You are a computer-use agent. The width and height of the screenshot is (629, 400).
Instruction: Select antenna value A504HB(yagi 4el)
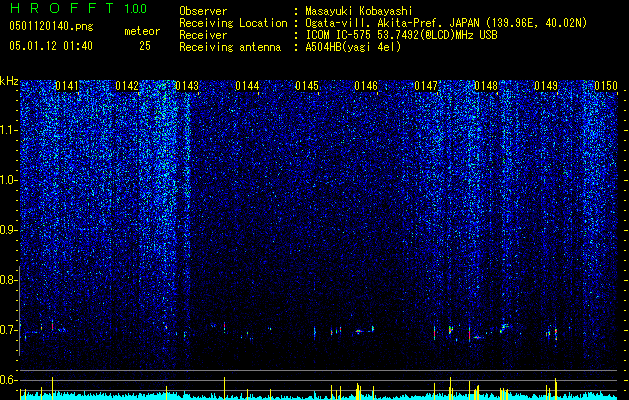tap(353, 47)
